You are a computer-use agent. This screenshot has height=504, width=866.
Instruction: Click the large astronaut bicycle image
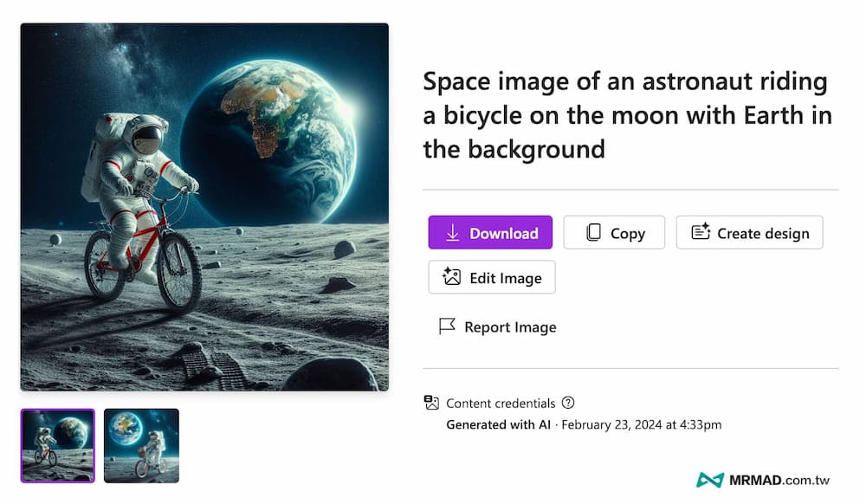[204, 207]
